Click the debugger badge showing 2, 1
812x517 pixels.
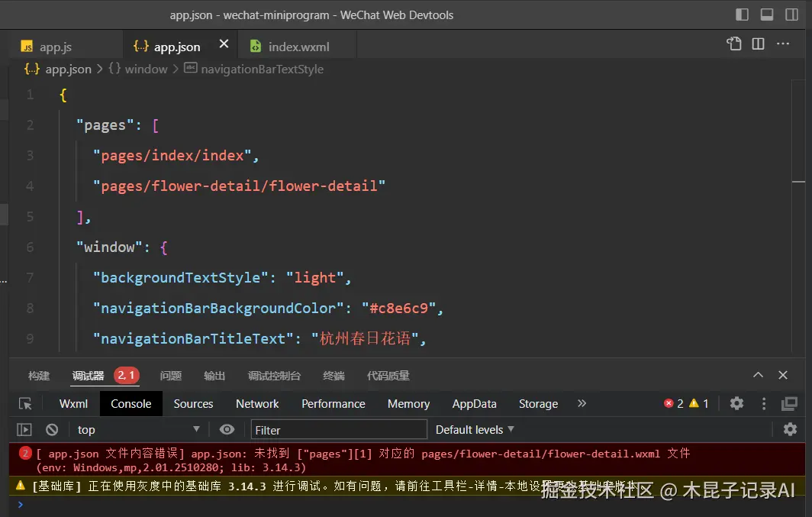coord(127,375)
